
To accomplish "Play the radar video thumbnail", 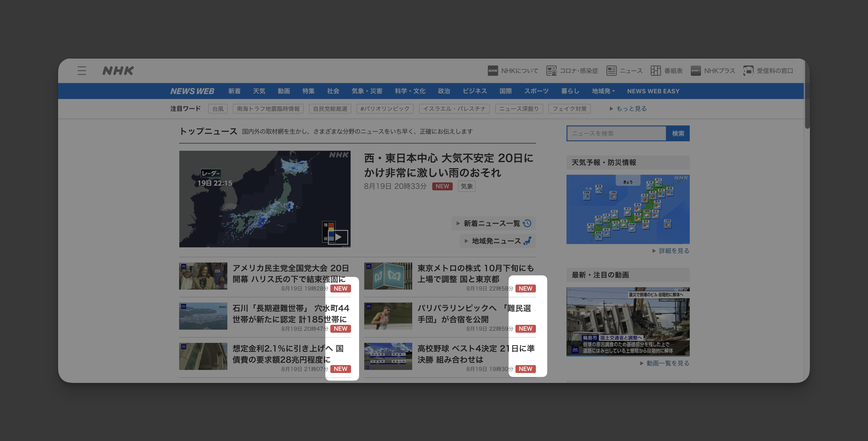I will [265, 199].
